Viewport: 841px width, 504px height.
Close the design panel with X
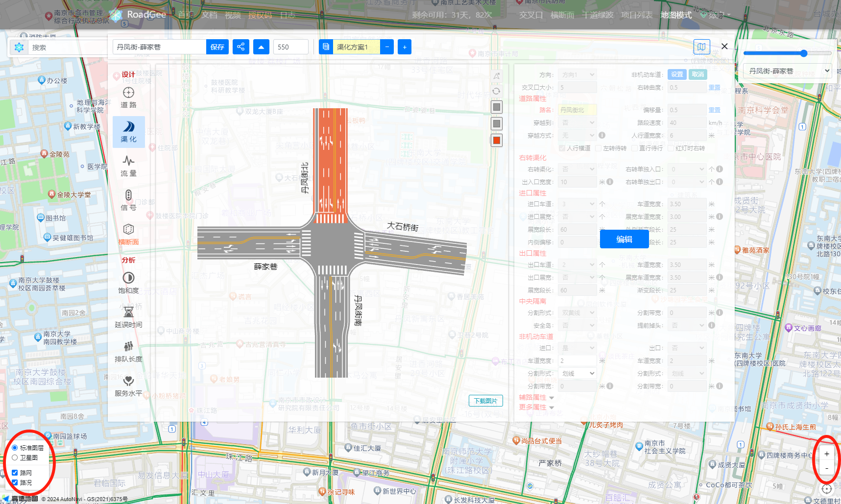724,47
